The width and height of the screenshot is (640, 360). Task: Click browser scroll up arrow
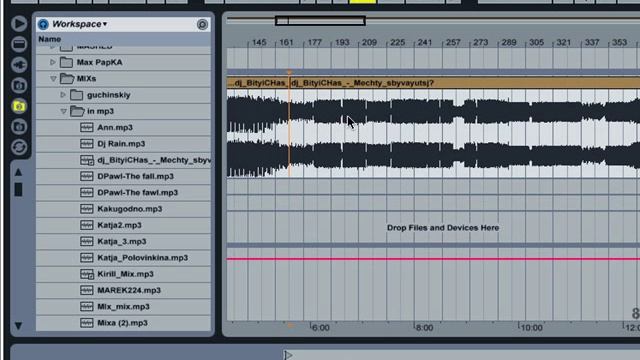(x=18, y=172)
